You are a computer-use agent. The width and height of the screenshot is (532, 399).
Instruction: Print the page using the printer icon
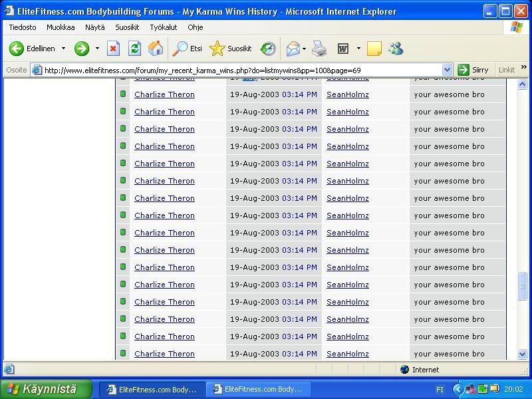coord(320,49)
